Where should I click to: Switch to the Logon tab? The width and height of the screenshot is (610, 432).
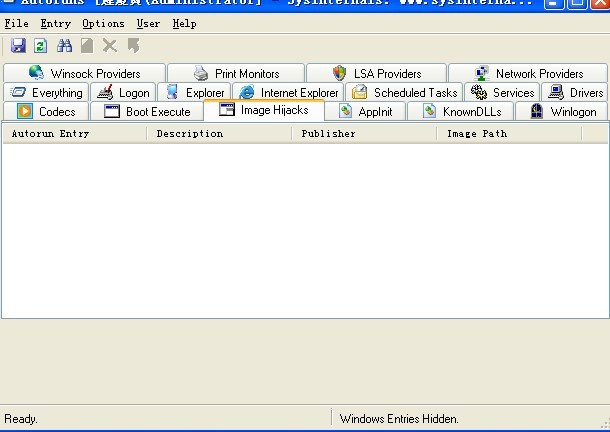123,93
